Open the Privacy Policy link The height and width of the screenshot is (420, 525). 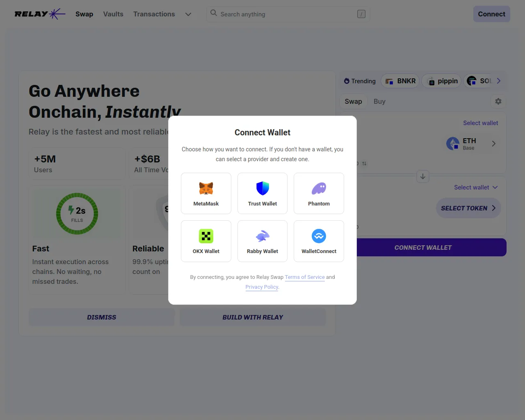click(262, 287)
